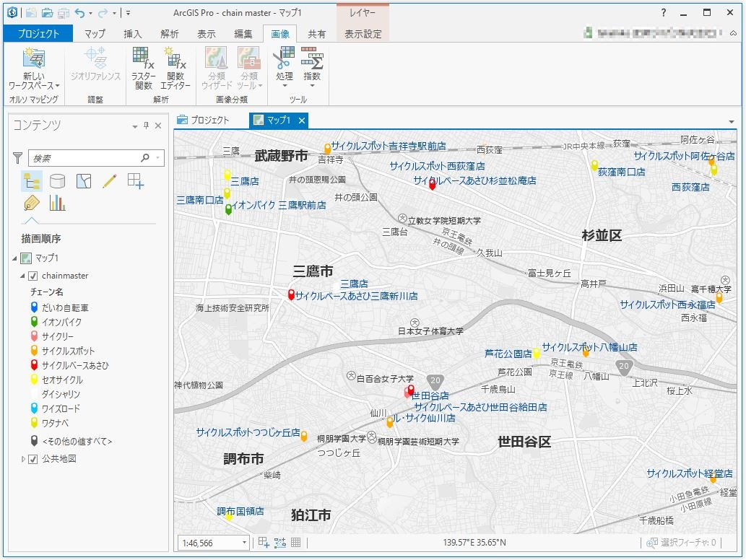Open the Contents pane options dropdown arrow

tap(134, 126)
